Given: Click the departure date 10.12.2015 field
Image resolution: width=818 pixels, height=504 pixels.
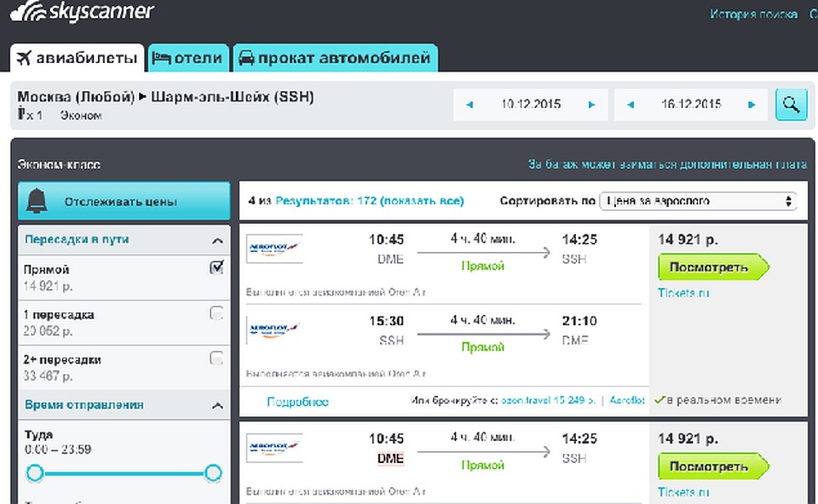Looking at the screenshot, I should (531, 104).
